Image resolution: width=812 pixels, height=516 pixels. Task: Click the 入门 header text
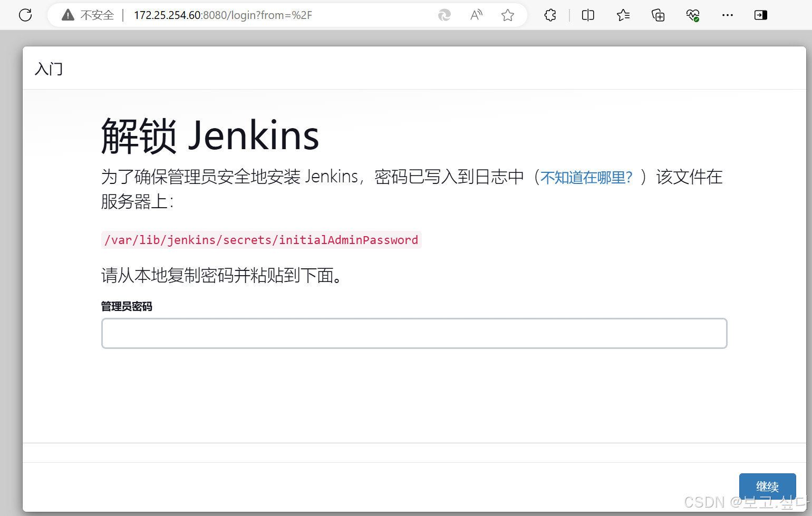49,69
